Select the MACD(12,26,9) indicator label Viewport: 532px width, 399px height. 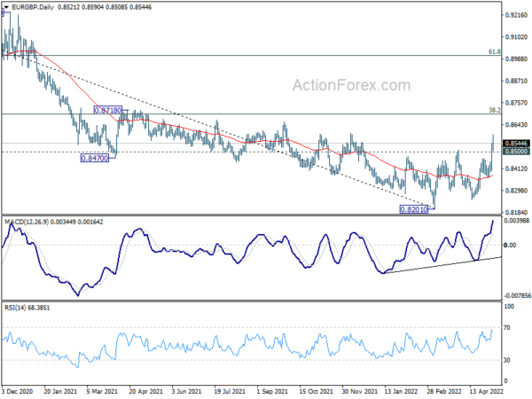pos(27,222)
